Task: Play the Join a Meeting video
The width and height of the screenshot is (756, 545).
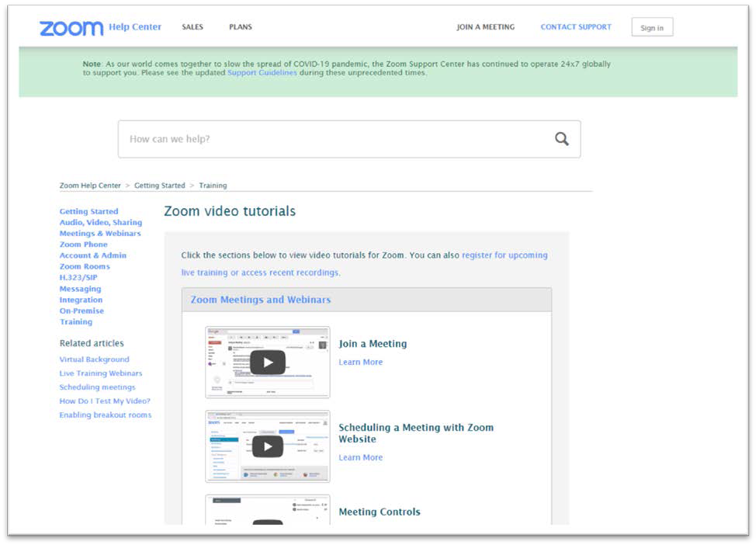Action: 268,363
